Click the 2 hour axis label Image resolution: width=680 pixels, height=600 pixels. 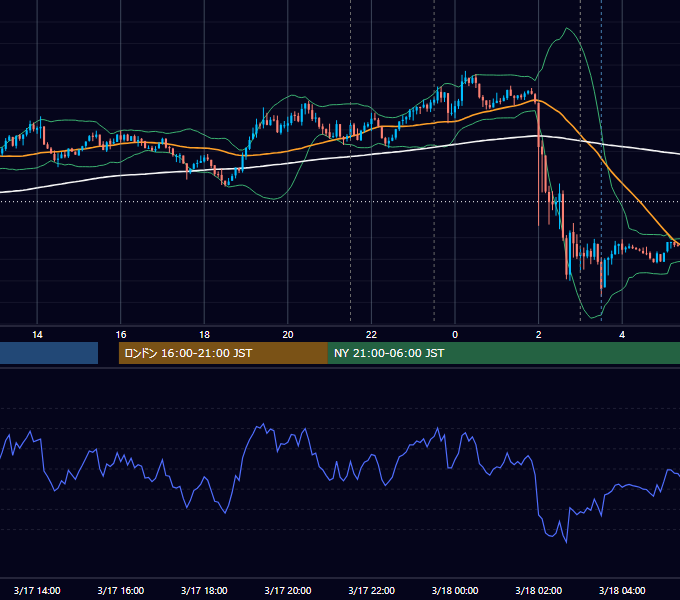[x=539, y=335]
